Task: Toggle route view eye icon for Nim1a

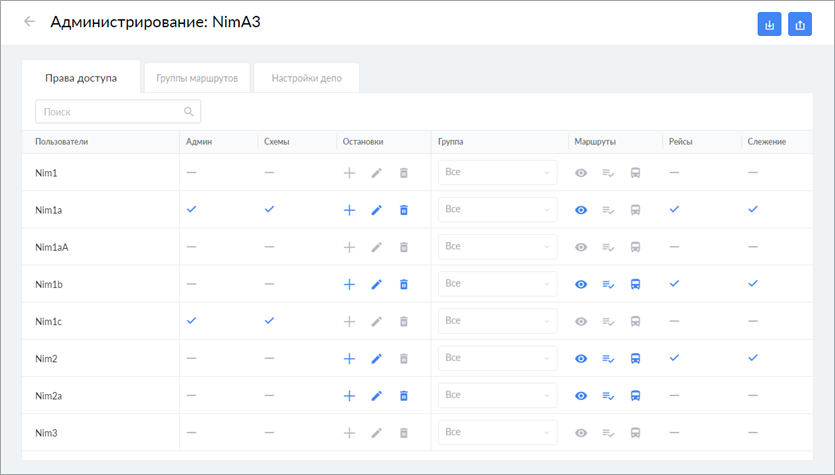Action: point(581,210)
